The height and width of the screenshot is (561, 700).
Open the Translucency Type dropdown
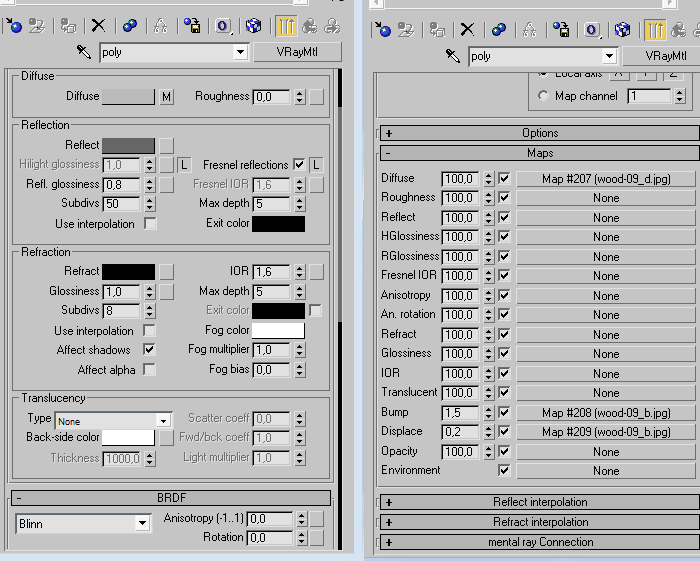[x=113, y=420]
